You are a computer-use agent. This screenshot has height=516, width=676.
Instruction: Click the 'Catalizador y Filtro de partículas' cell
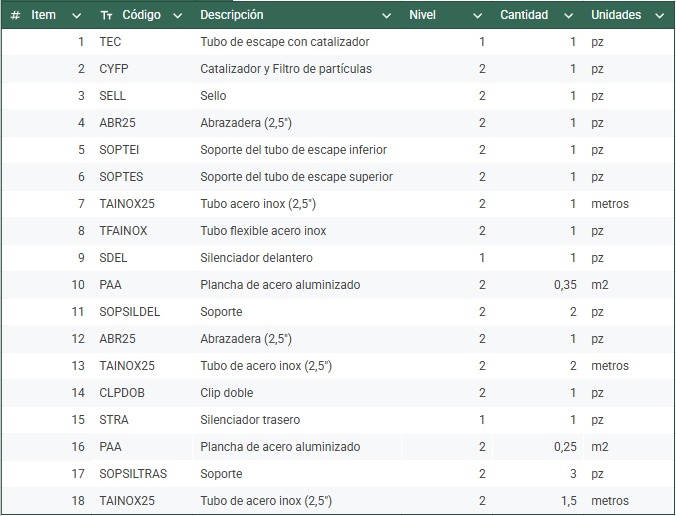pos(286,69)
